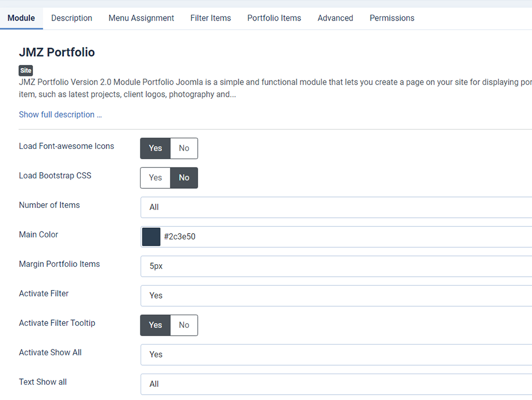The height and width of the screenshot is (400, 532).
Task: Click the Site badge
Action: tap(26, 71)
